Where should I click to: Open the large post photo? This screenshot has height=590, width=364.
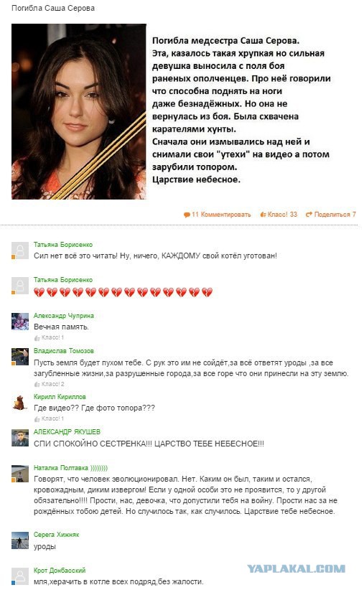click(x=79, y=111)
